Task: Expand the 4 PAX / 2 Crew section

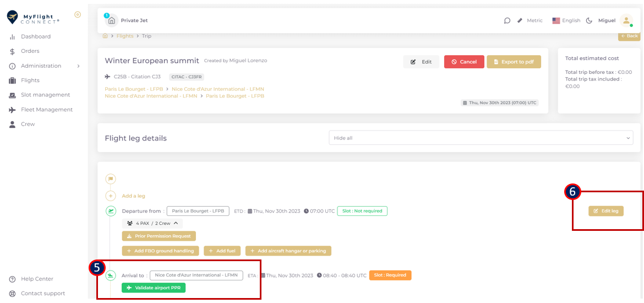Action: (x=152, y=223)
